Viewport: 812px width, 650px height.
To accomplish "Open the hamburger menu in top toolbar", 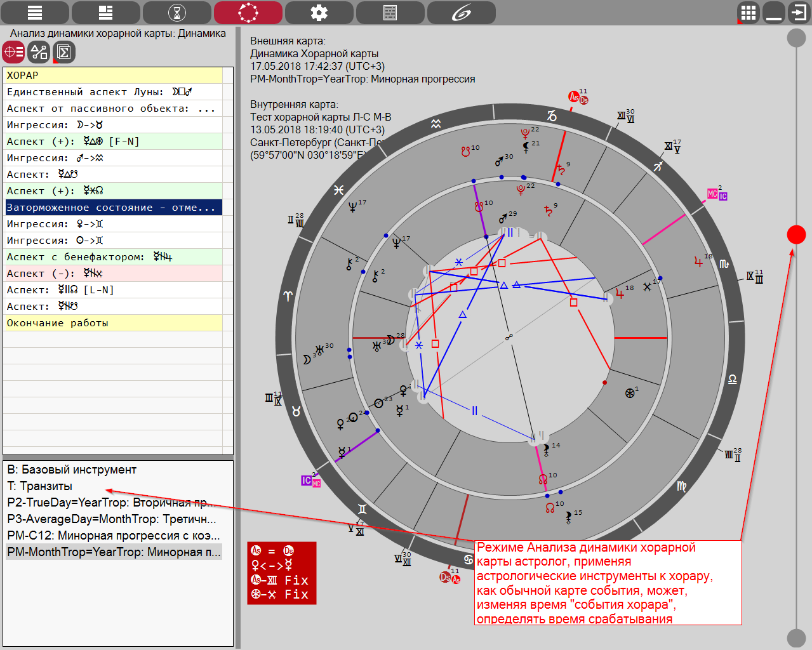I will tap(34, 13).
